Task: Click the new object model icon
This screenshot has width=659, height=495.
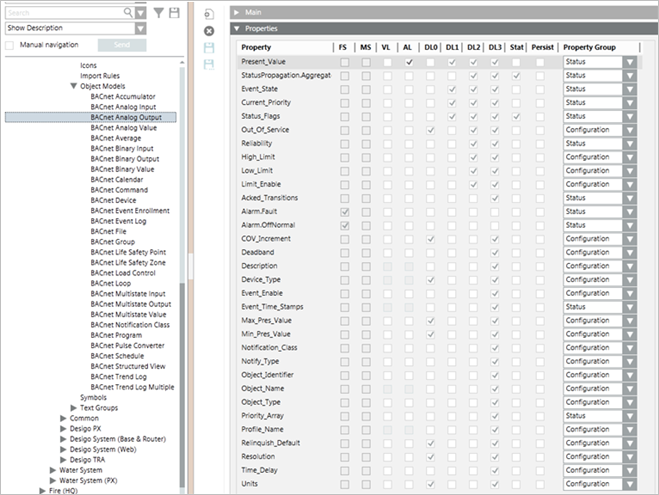Action: tap(209, 15)
